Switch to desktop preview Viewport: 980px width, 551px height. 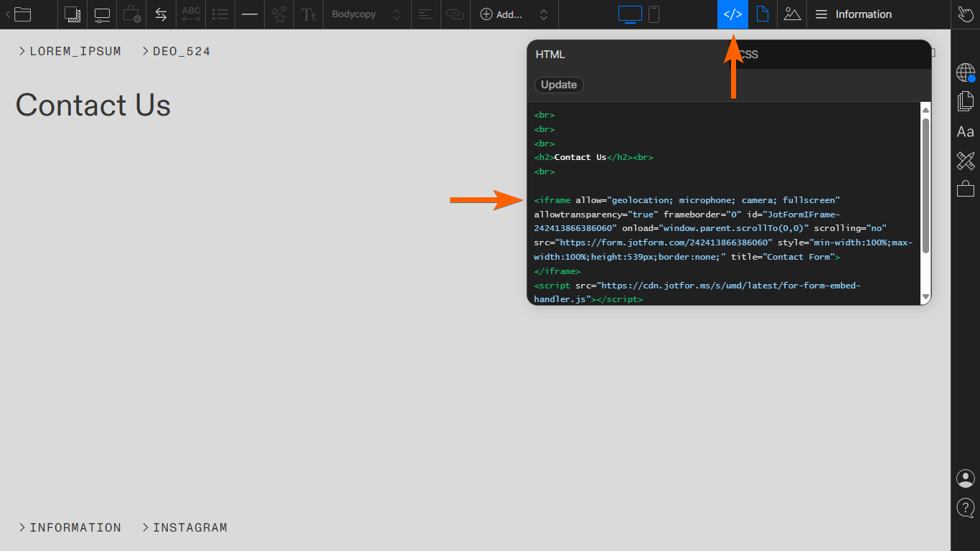coord(630,14)
